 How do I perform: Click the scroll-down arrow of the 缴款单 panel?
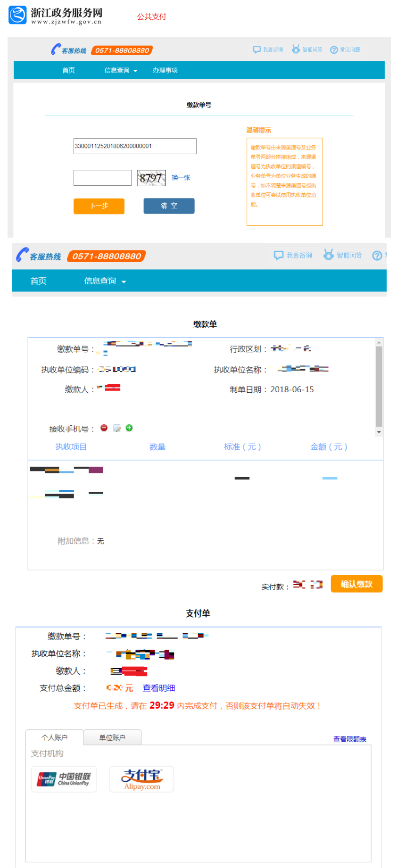click(x=379, y=432)
